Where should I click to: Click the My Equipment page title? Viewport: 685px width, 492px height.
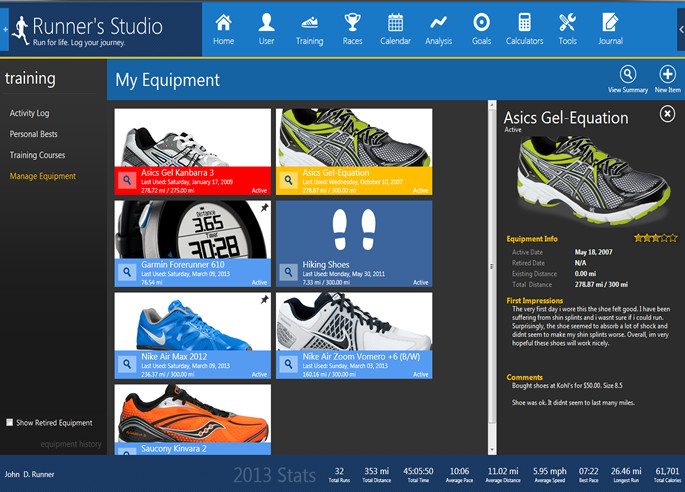pyautogui.click(x=167, y=80)
